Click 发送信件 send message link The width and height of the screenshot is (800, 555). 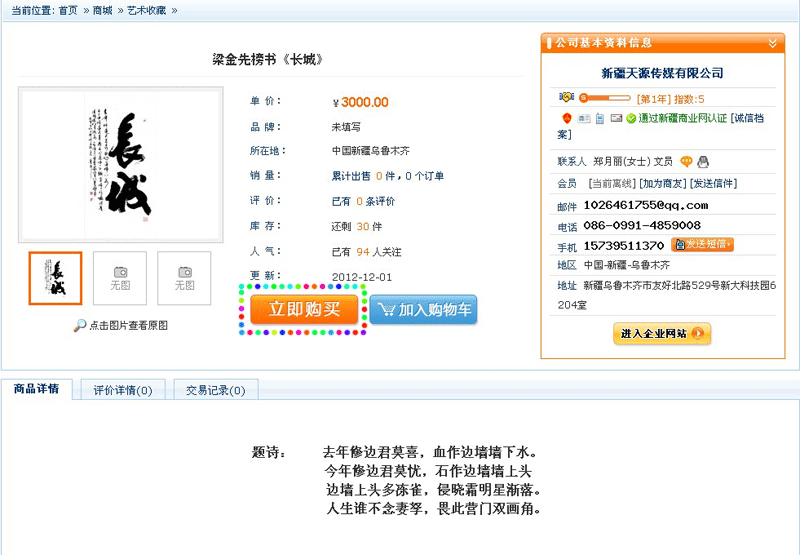pyautogui.click(x=713, y=184)
